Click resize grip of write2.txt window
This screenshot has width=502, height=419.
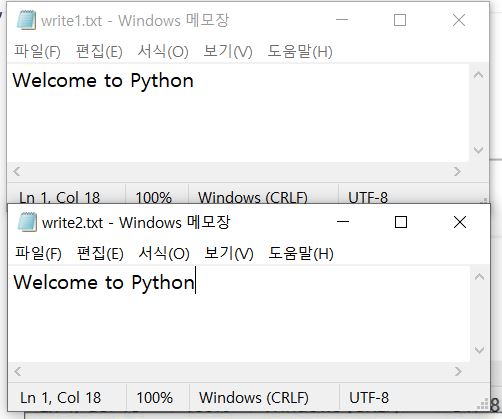pos(483,404)
